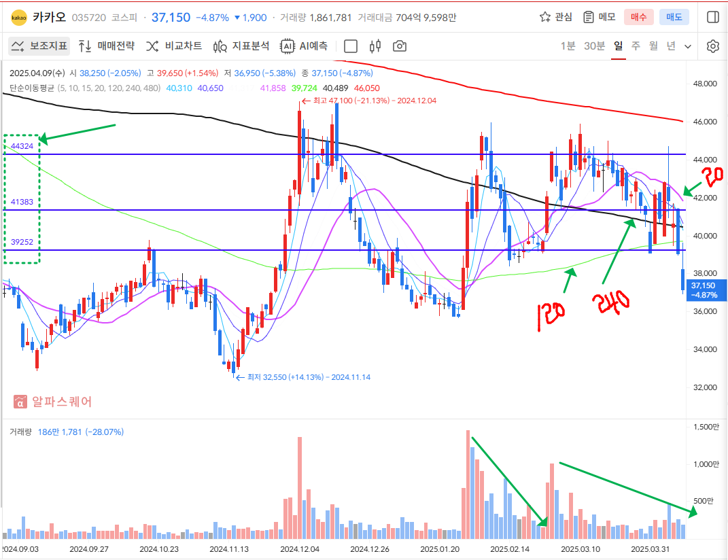This screenshot has height=560, width=728.
Task: Click the 39252 horizontal line label
Action: [x=22, y=242]
